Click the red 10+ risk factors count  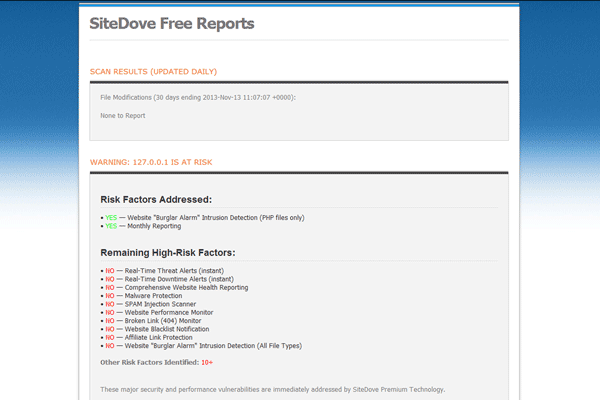(207, 362)
